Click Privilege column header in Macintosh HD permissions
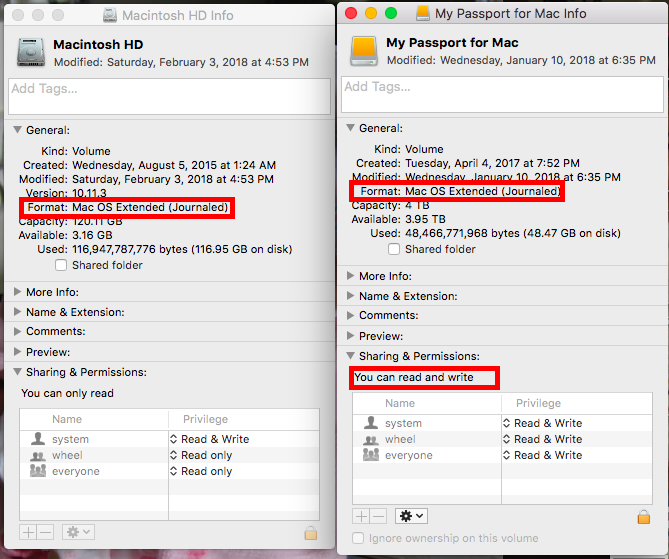Screen dimensions: 669x559 [x=244, y=419]
